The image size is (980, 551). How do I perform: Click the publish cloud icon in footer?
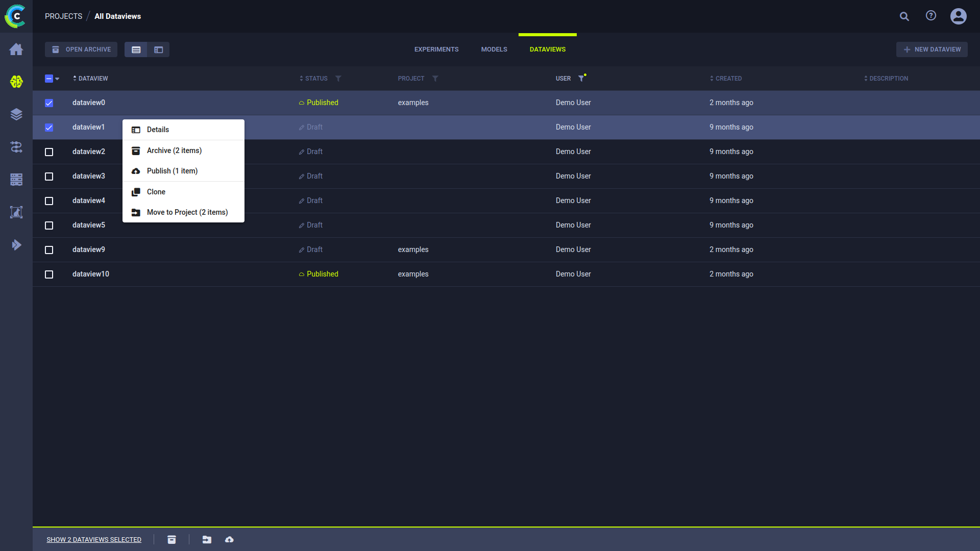pyautogui.click(x=229, y=539)
